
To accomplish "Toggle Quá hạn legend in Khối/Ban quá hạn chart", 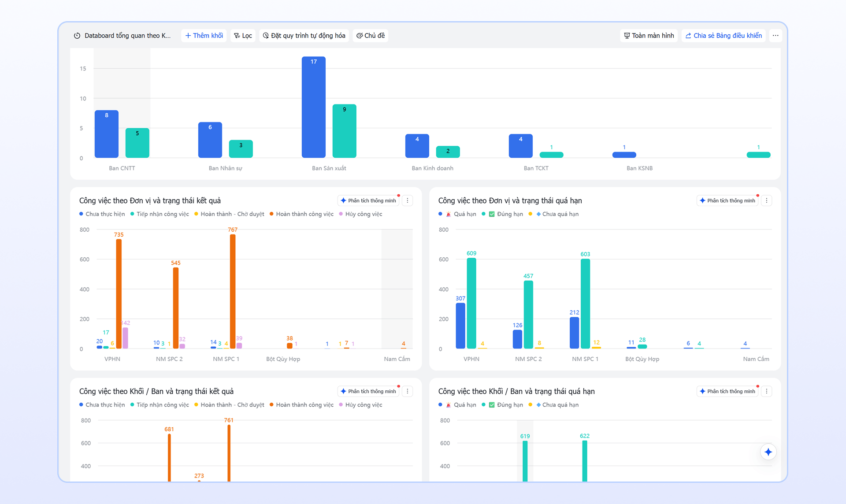I will (x=457, y=405).
